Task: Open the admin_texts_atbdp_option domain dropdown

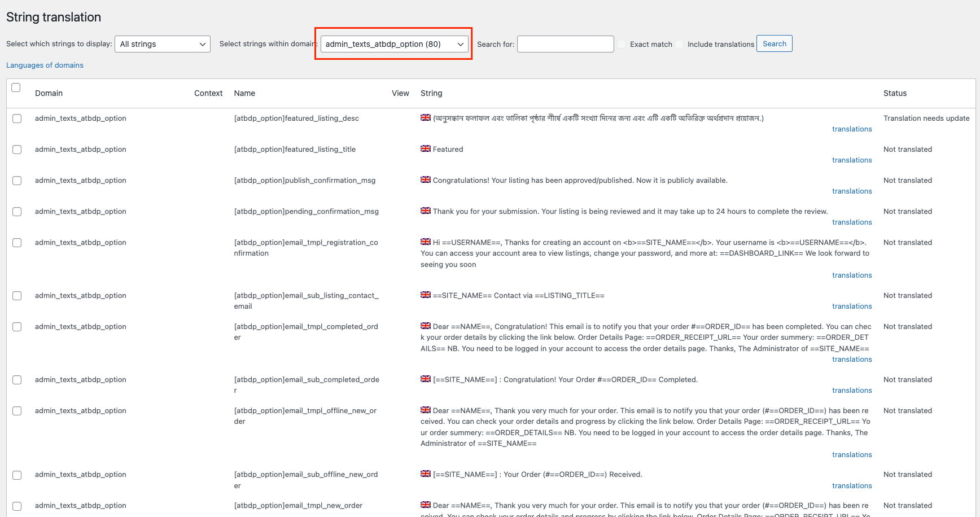Action: pos(393,43)
